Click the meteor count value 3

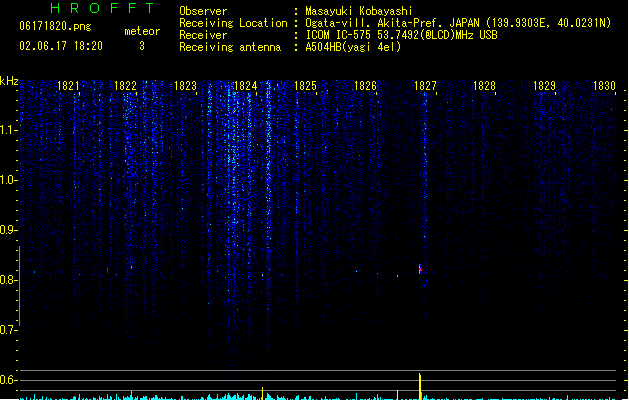coord(142,46)
